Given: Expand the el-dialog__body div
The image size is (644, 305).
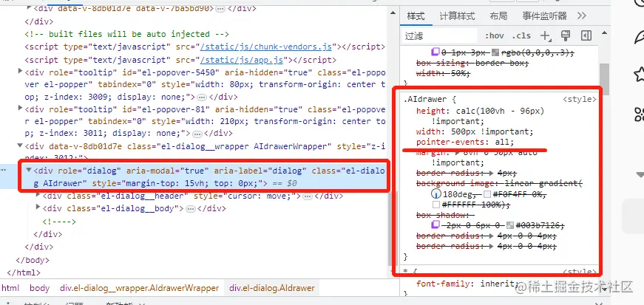Looking at the screenshot, I should (38, 208).
